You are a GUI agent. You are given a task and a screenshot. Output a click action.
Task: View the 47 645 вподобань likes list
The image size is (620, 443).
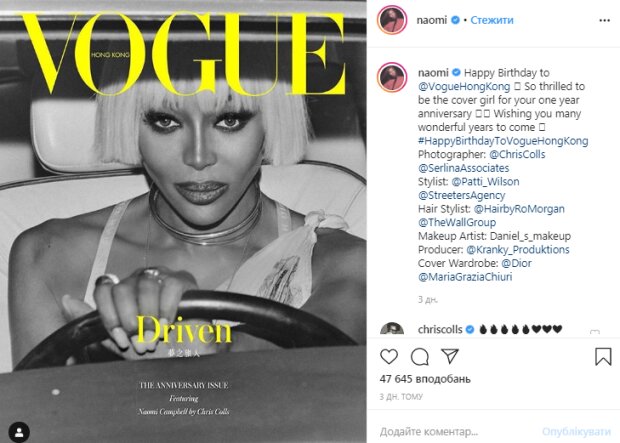tap(425, 379)
